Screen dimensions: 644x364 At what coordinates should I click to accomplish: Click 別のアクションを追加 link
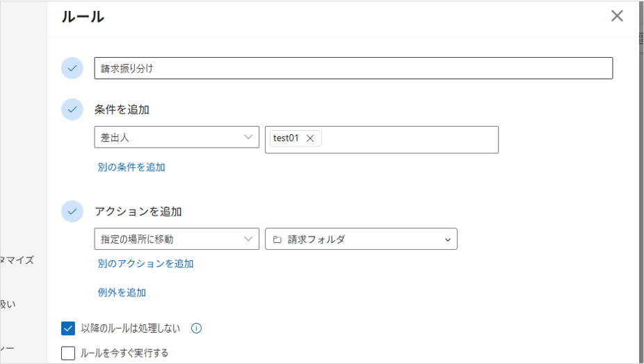pyautogui.click(x=145, y=264)
